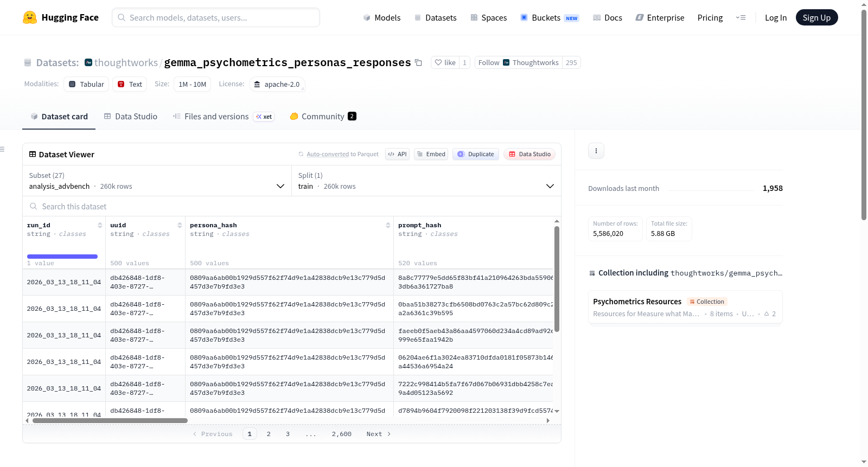This screenshot has width=868, height=467.
Task: Click the Duplicate button
Action: (x=476, y=154)
